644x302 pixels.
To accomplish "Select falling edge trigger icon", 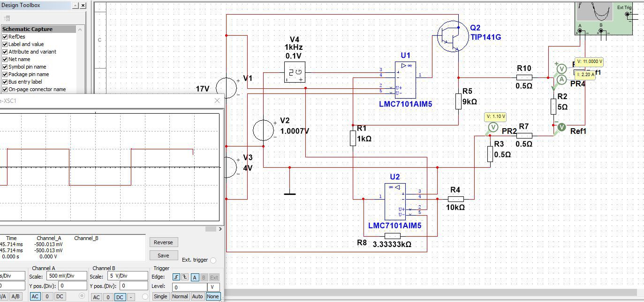I will pyautogui.click(x=185, y=277).
